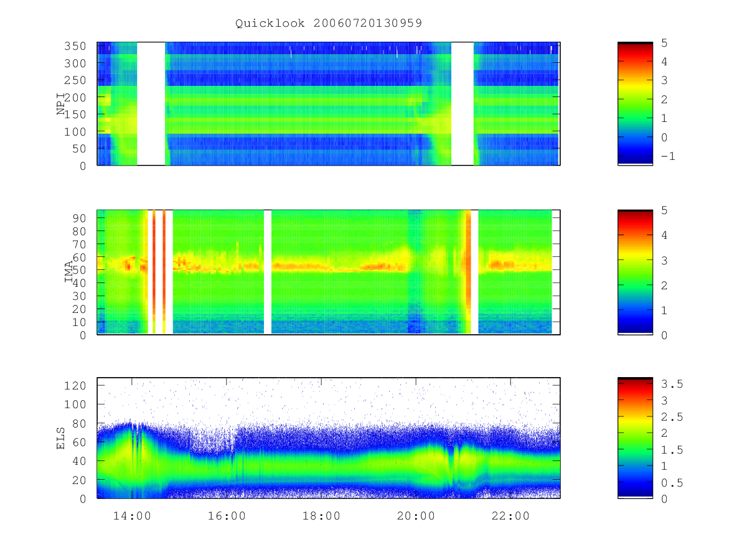Click the 4 label on NPI colorbar
This screenshot has width=747, height=560.
click(664, 62)
